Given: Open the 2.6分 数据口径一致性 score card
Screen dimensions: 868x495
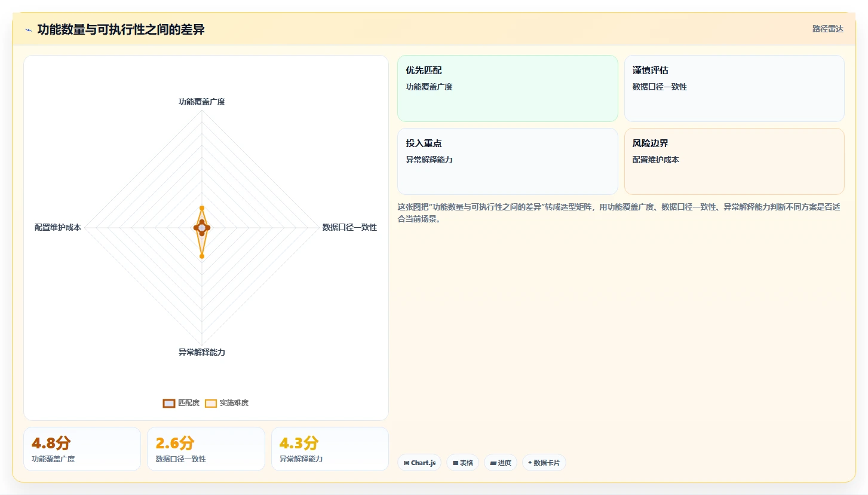Looking at the screenshot, I should [x=206, y=449].
